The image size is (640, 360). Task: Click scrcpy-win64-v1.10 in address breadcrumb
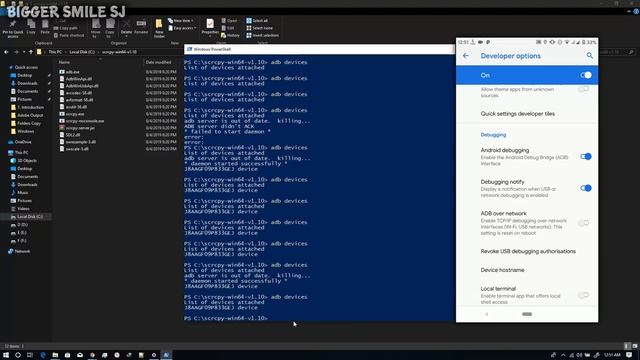coord(119,52)
